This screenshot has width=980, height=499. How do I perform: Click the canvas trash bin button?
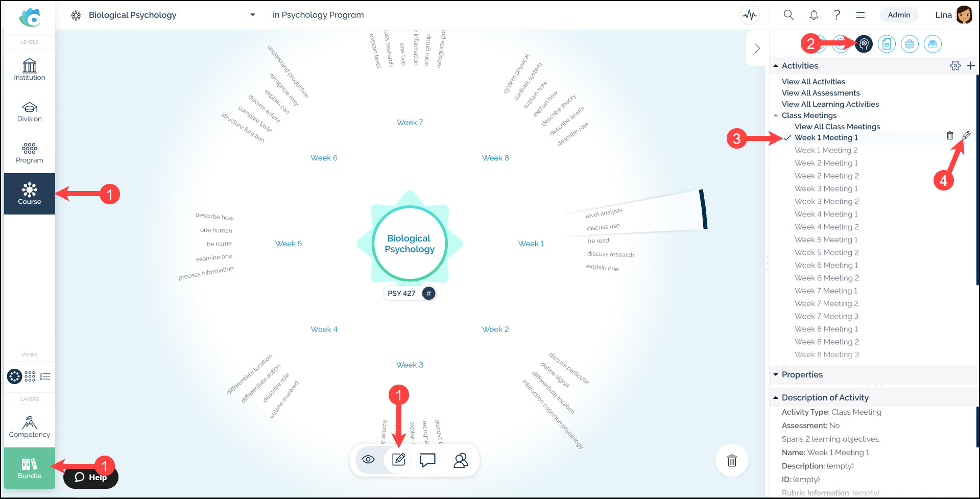tap(731, 461)
